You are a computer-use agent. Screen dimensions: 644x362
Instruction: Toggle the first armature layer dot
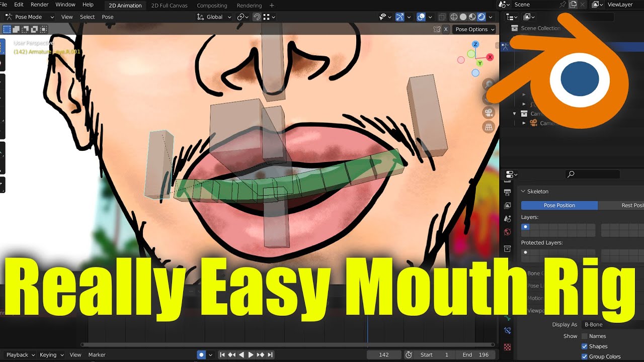pos(526,227)
